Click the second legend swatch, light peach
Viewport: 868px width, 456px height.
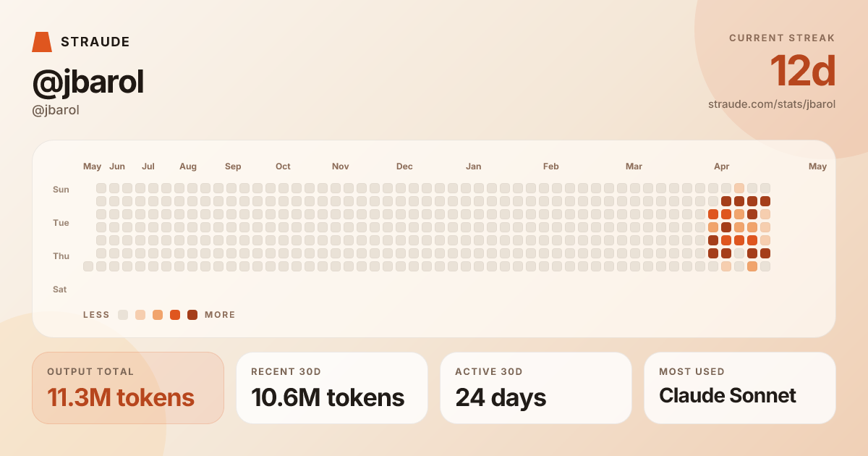140,315
